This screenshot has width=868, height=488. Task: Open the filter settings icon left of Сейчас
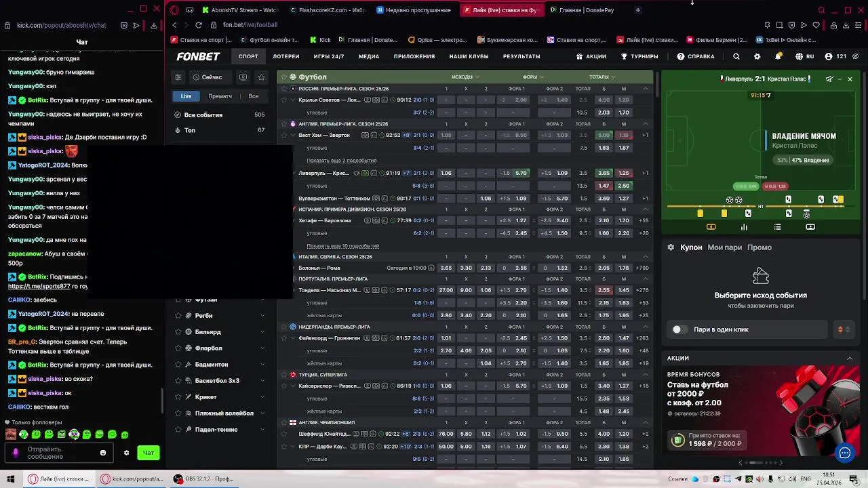178,77
